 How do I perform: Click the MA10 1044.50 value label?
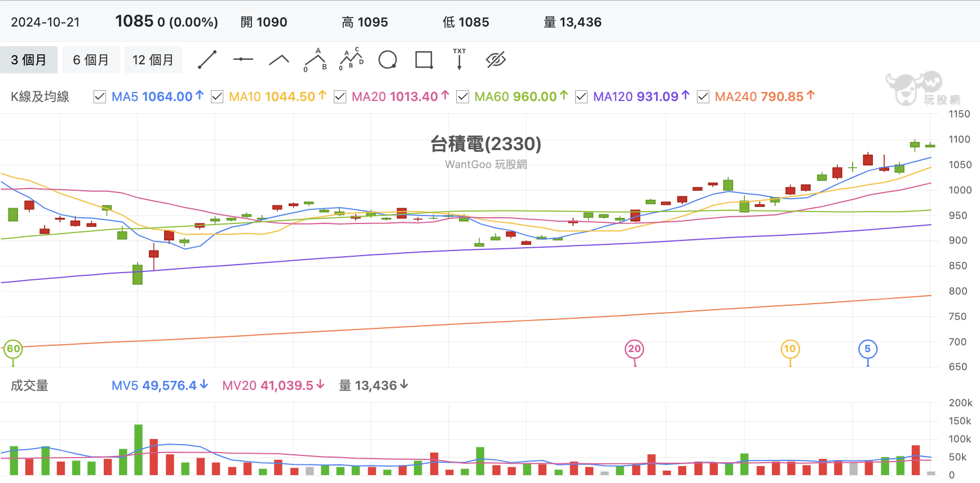coord(277,96)
